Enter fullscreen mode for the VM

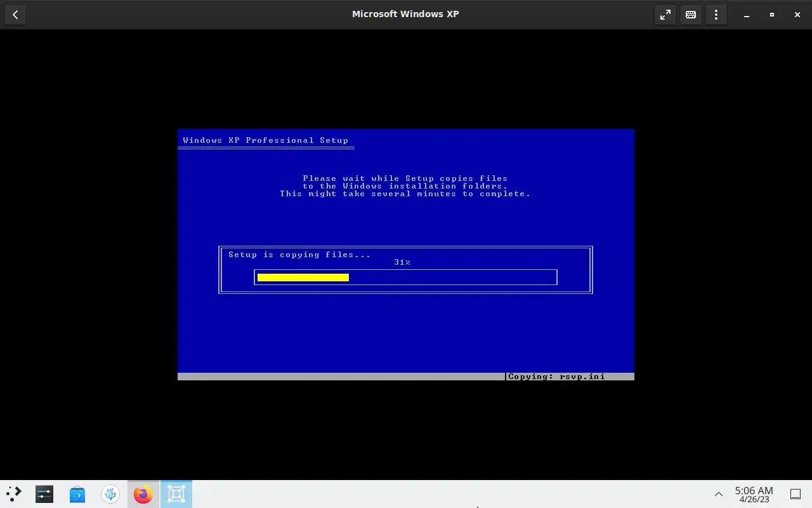coord(665,15)
